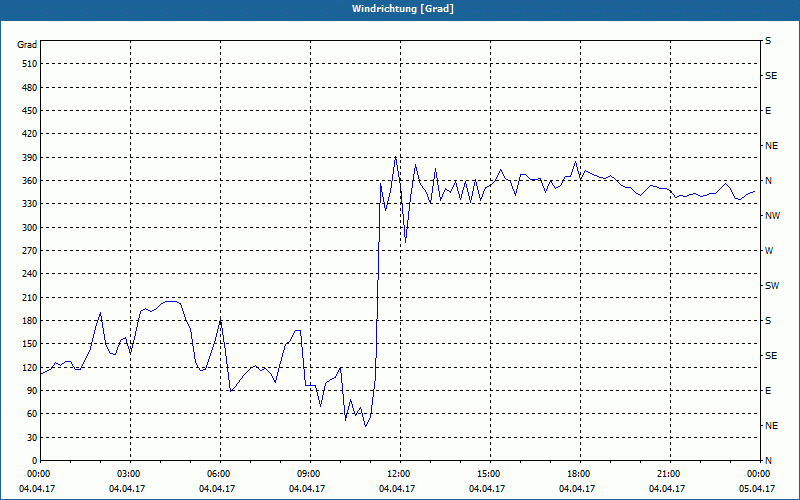Click the 04.04.17 date under 03:00

pos(127,489)
